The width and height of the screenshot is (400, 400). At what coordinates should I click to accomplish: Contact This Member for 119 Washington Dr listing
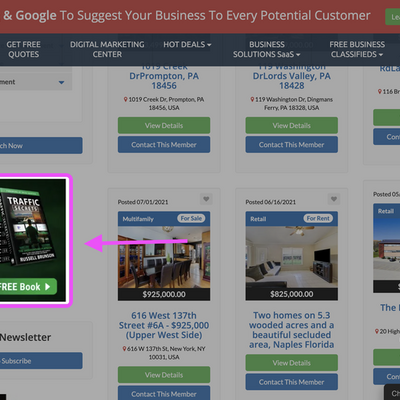[x=292, y=144]
